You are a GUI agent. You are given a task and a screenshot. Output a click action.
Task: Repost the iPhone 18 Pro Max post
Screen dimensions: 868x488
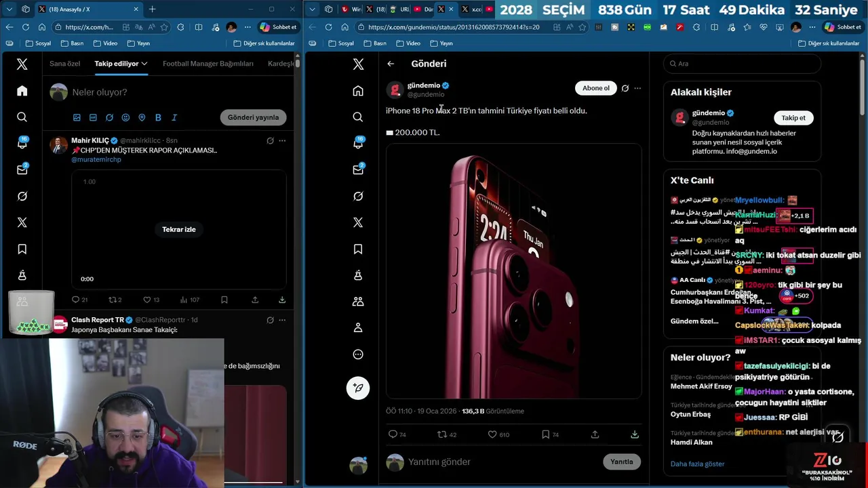point(442,434)
